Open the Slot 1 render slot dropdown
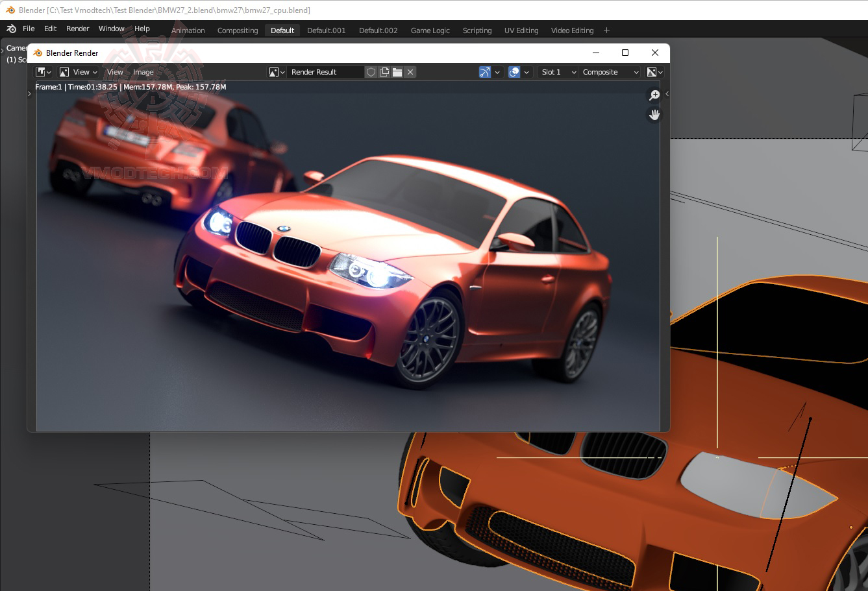 (557, 72)
